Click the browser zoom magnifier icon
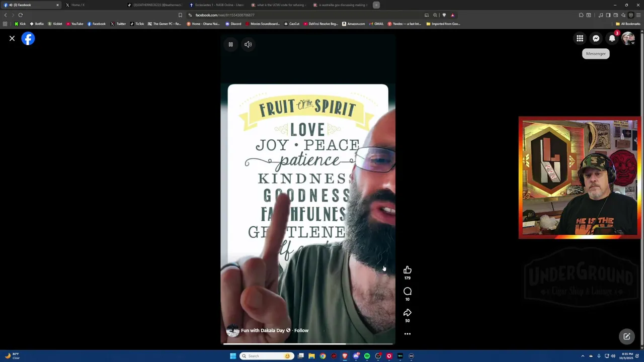 click(435, 15)
